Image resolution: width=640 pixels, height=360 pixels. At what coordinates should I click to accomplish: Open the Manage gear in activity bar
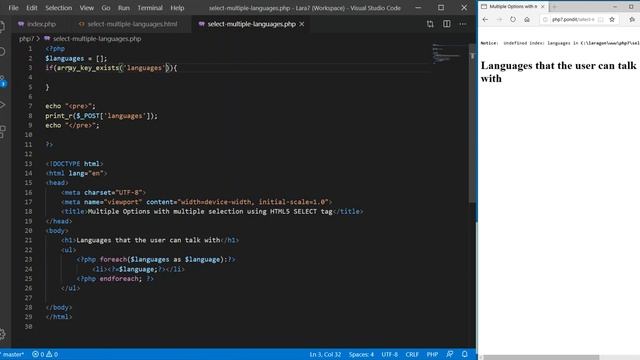pos(2,334)
